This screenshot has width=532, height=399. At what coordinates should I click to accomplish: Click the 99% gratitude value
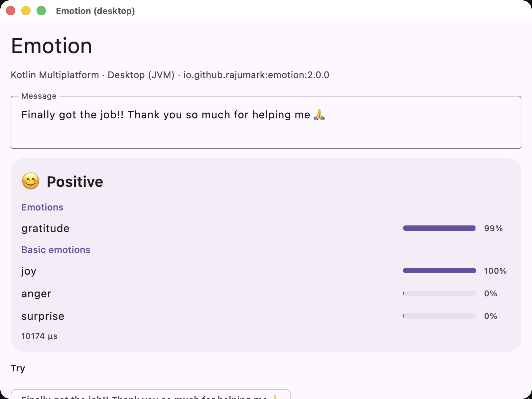coord(493,228)
